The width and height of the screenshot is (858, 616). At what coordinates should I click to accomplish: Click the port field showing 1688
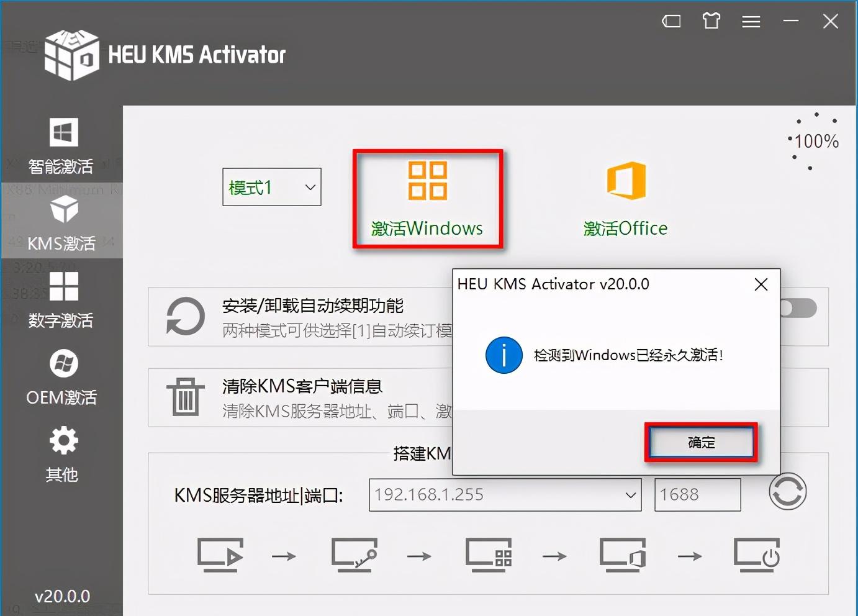[697, 495]
